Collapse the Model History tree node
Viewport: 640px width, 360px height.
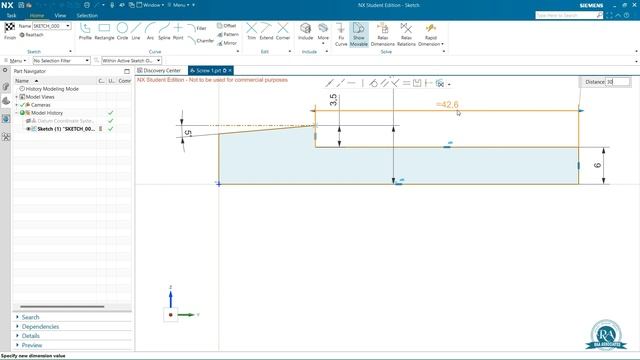click(17, 113)
